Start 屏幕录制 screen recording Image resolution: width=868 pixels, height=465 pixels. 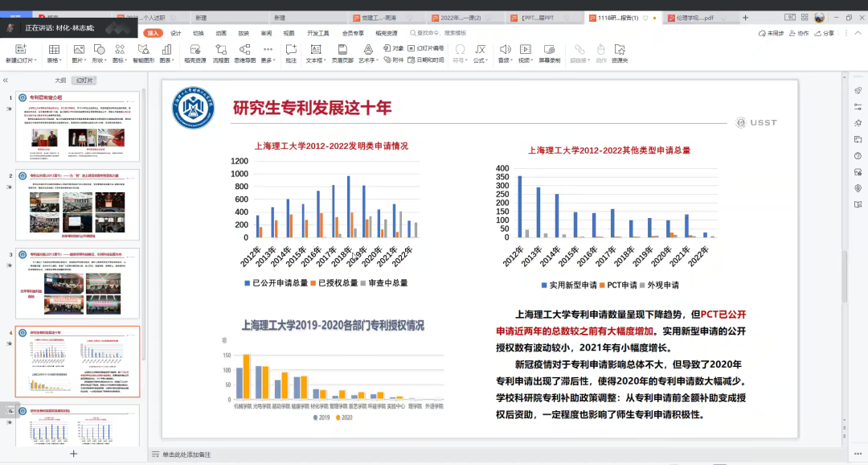[x=549, y=54]
